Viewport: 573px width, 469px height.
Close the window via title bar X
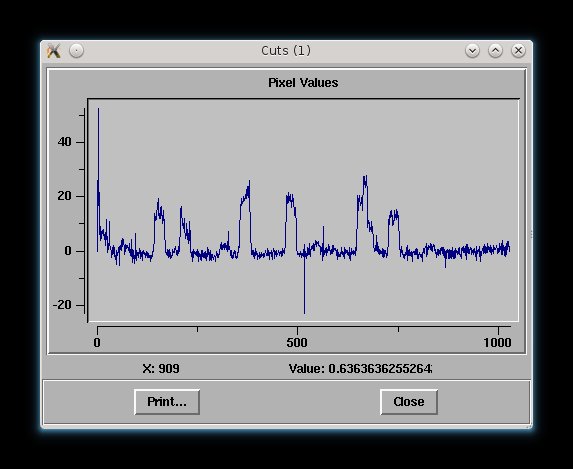pos(518,50)
